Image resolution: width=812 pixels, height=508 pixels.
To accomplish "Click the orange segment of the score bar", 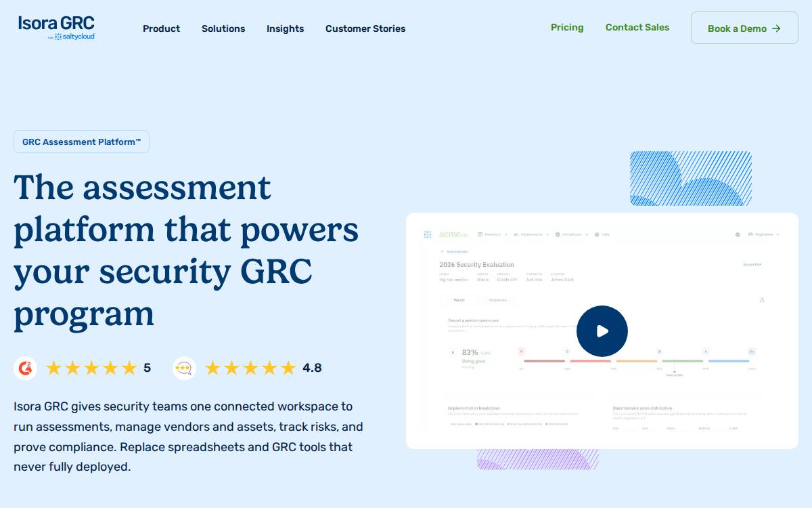I will (637, 361).
